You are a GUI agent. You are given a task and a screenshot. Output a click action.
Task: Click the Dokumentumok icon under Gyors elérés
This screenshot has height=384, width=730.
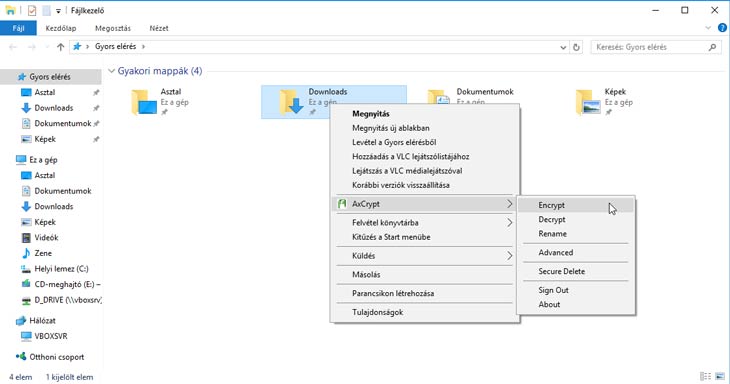pos(26,123)
